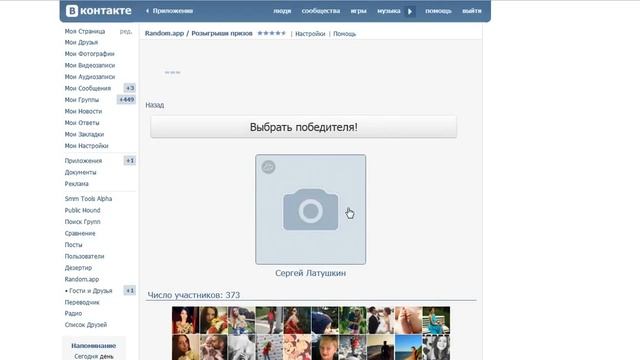The height and width of the screenshot is (360, 640).
Task: Open the помощь header link
Action: point(438,11)
